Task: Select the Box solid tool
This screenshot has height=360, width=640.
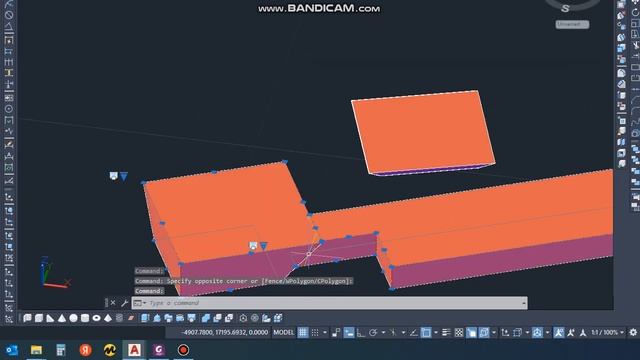Action: coord(39,318)
